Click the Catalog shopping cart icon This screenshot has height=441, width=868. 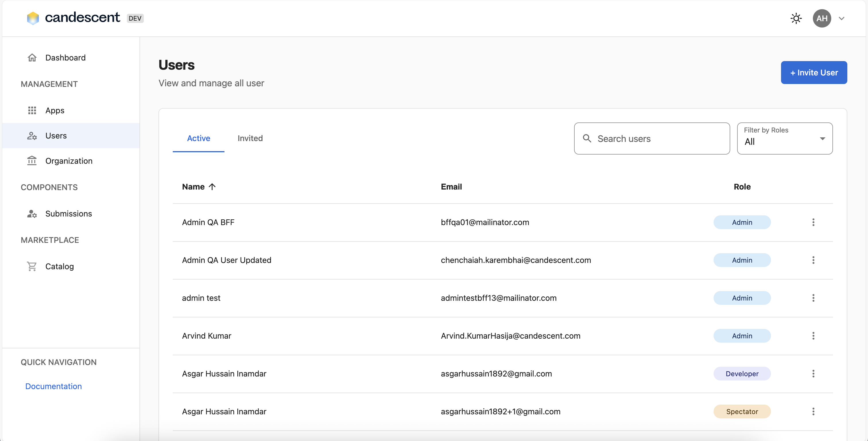[32, 266]
